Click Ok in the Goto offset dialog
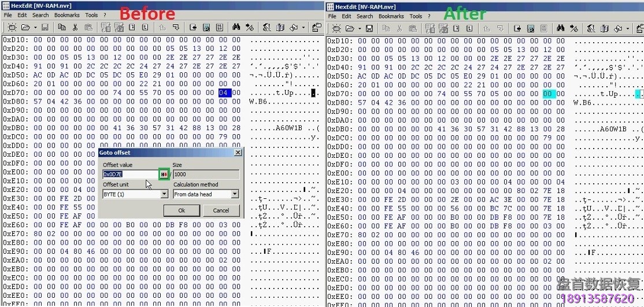The image size is (644, 307). click(x=181, y=210)
